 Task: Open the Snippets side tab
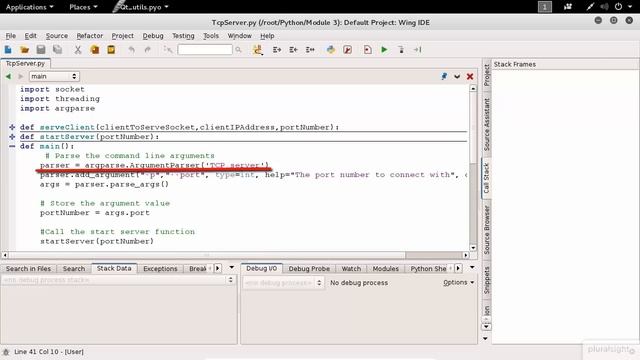point(486,280)
